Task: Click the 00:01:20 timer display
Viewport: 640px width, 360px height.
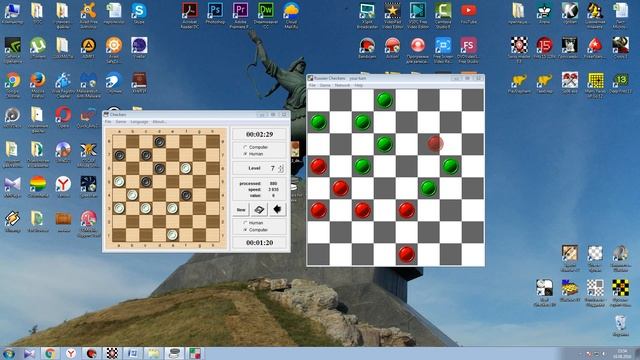Action: [x=260, y=242]
